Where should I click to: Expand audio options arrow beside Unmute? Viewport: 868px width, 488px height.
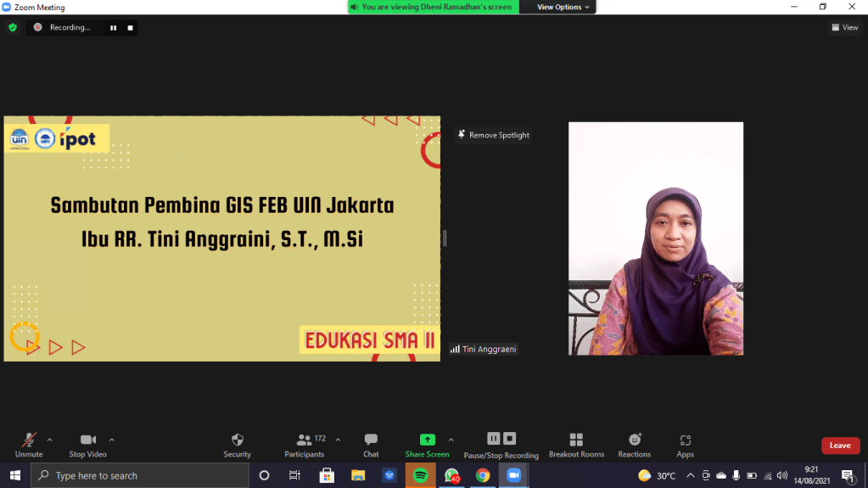[x=49, y=440]
